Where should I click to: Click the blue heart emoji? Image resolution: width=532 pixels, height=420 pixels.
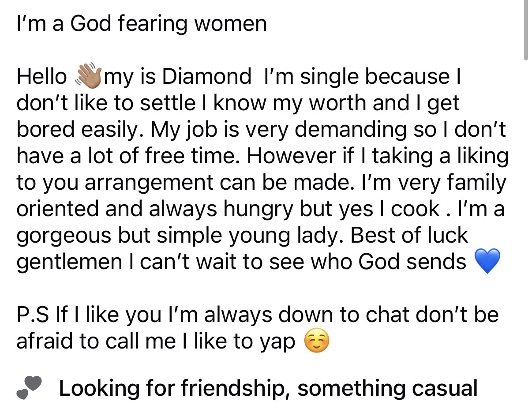(487, 261)
